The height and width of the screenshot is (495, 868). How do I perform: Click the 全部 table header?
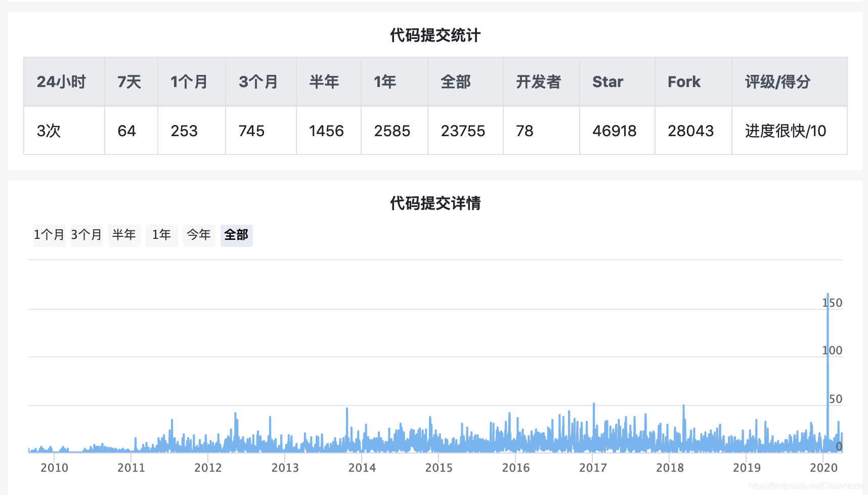[465, 81]
